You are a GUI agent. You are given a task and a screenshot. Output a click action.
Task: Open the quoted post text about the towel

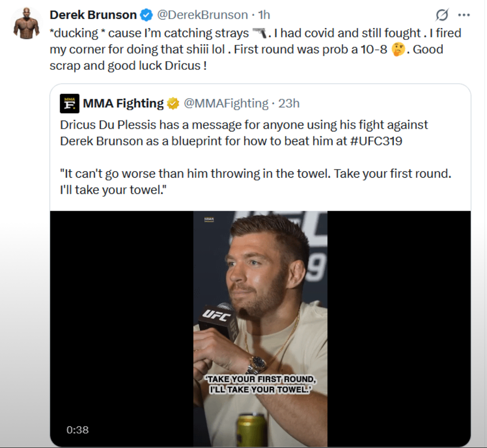coord(255,181)
